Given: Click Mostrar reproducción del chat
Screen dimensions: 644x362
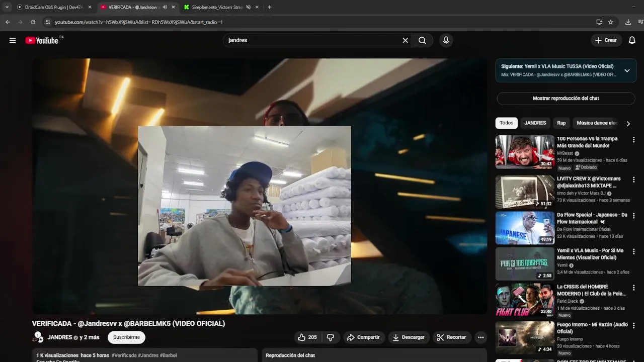Looking at the screenshot, I should tap(566, 99).
